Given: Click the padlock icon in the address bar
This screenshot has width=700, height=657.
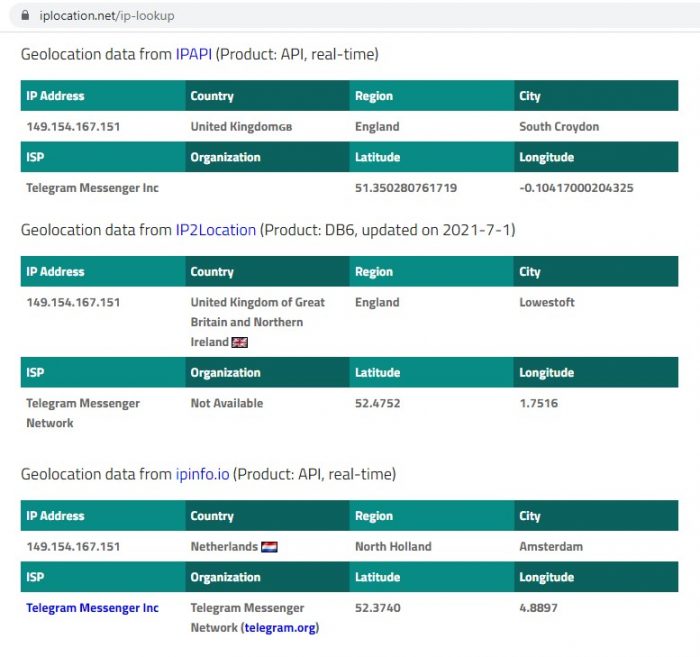Looking at the screenshot, I should coord(13,16).
